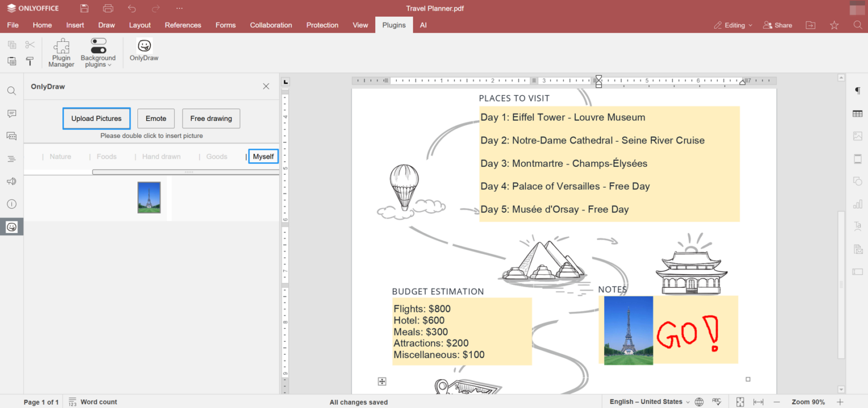Open table settings in right sidebar
This screenshot has width=868, height=408.
(857, 114)
